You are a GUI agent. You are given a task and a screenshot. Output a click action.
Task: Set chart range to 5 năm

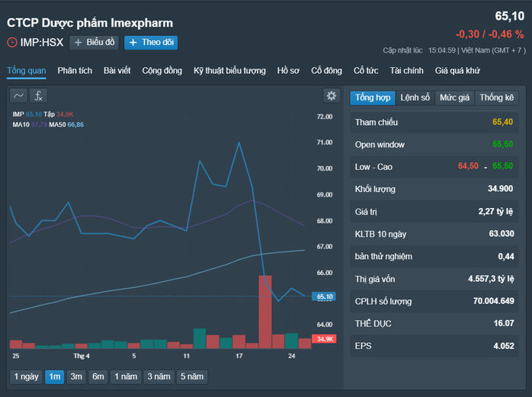(192, 376)
